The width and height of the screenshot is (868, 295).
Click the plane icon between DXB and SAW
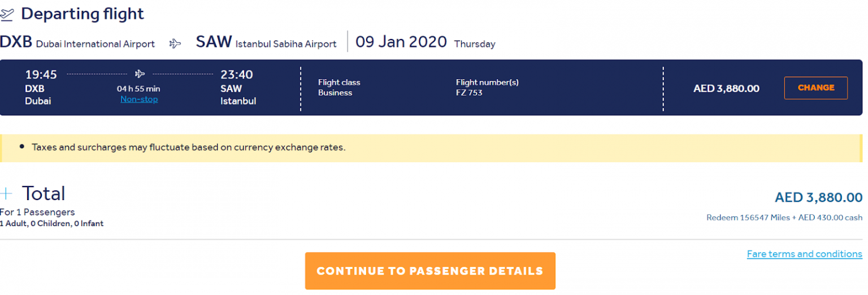175,44
